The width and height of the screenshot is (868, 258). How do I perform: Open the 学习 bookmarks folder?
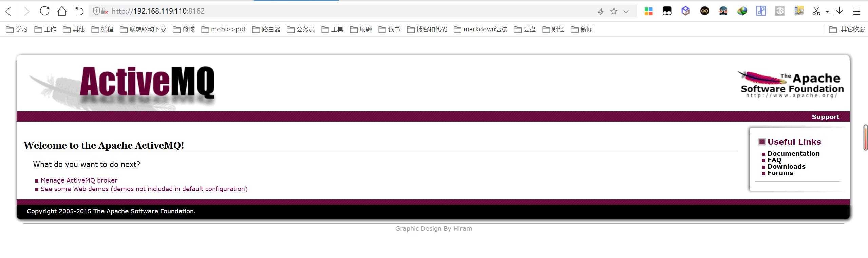(x=17, y=29)
